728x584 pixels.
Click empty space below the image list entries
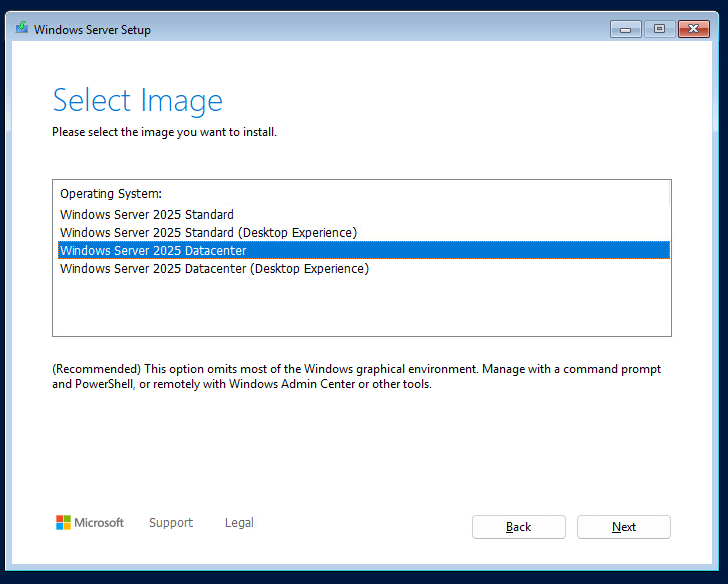click(x=360, y=305)
